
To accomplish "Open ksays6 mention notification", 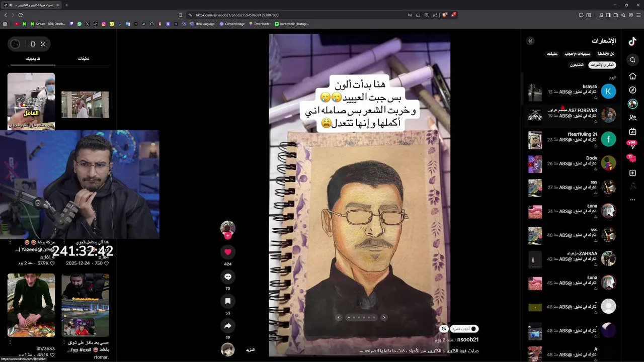I will click(572, 92).
